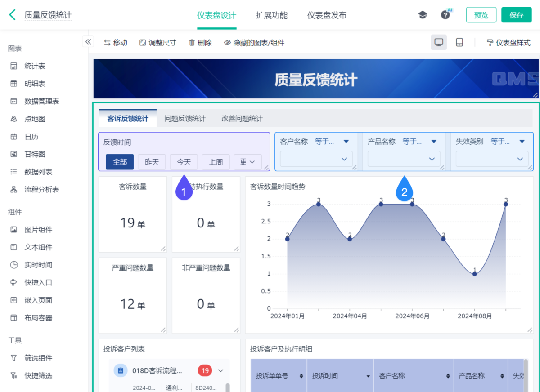This screenshot has width=540, height=392.
Task: Open 客户名称 condition operator dropdown
Action: (x=332, y=141)
